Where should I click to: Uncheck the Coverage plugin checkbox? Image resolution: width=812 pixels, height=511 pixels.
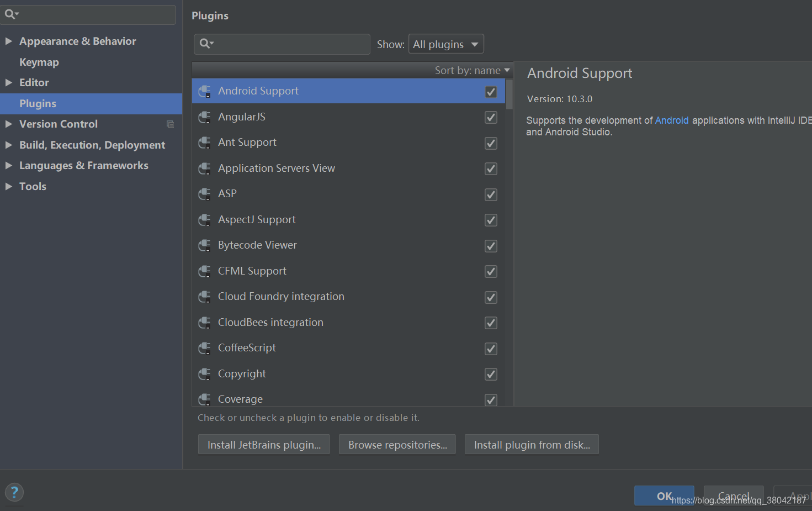click(491, 399)
